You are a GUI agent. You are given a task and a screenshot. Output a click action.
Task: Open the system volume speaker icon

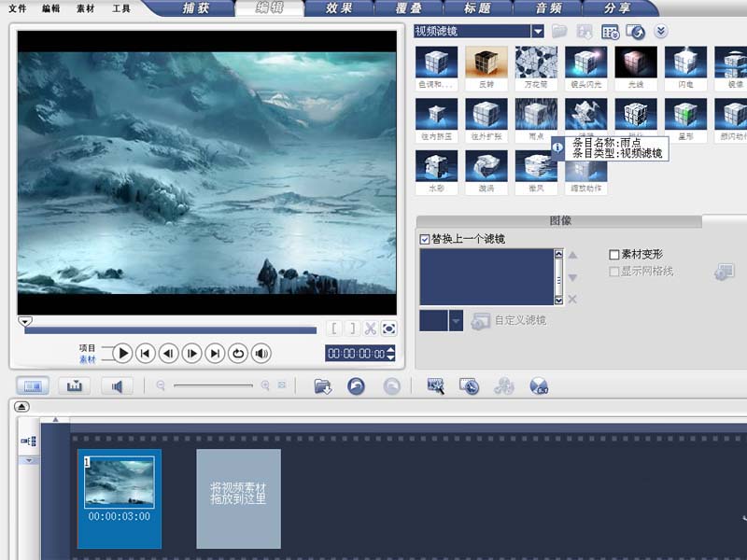[x=262, y=353]
